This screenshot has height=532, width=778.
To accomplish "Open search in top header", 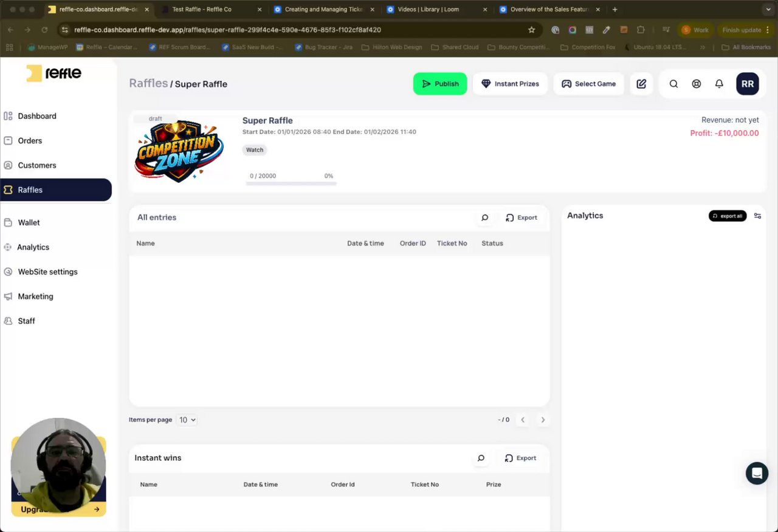I will click(673, 84).
